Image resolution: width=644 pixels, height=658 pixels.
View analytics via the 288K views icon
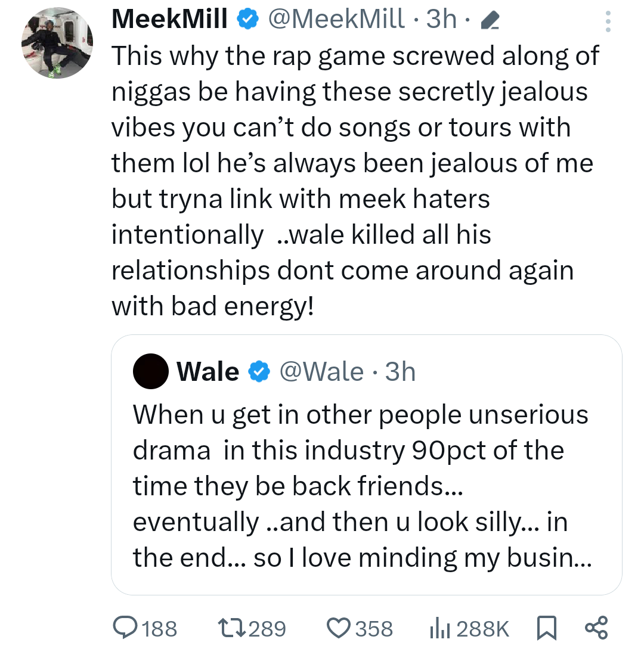(439, 629)
